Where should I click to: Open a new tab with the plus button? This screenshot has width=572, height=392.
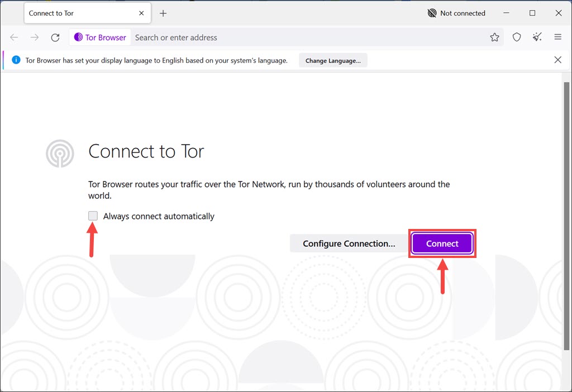[163, 13]
